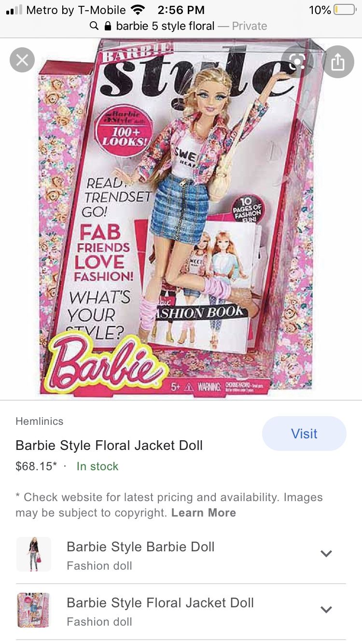362x644 pixels.
Task: Tap the search magnifier in address bar
Action: 95,26
